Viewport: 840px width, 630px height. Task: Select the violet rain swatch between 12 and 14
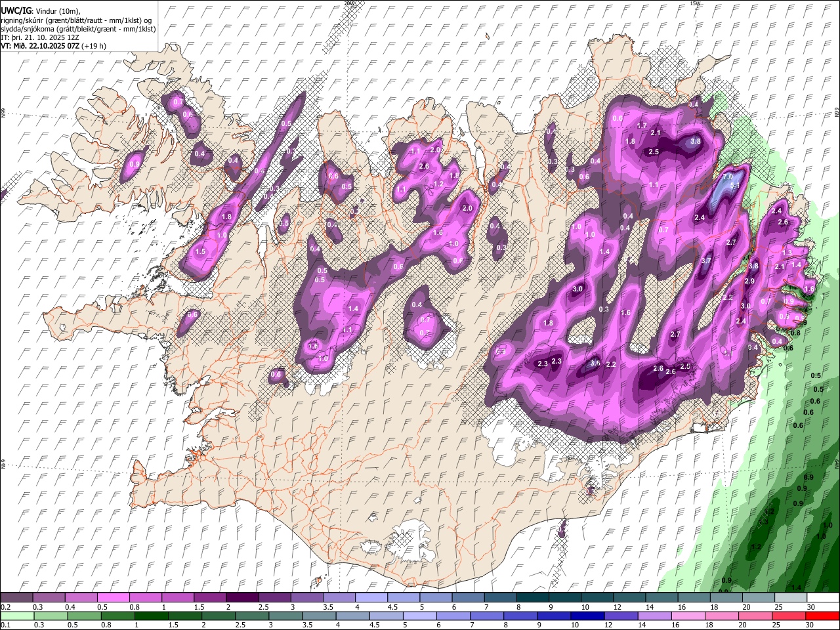pyautogui.click(x=619, y=616)
